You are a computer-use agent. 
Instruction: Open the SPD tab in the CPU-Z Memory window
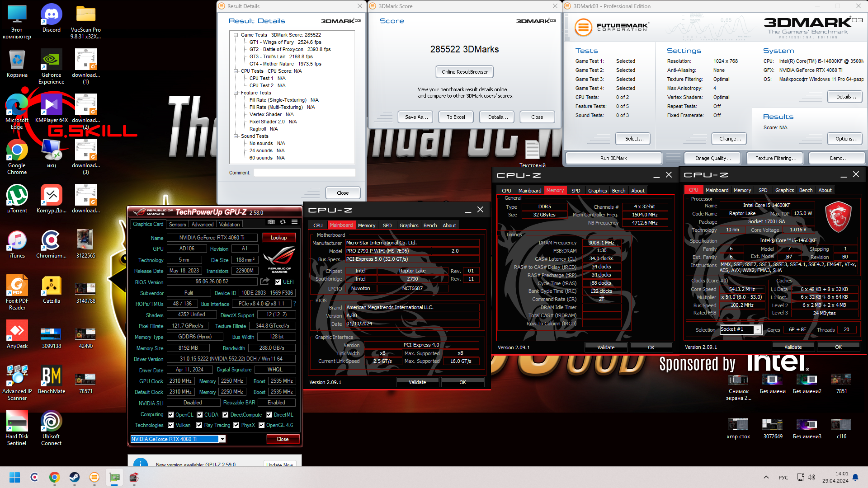click(576, 191)
